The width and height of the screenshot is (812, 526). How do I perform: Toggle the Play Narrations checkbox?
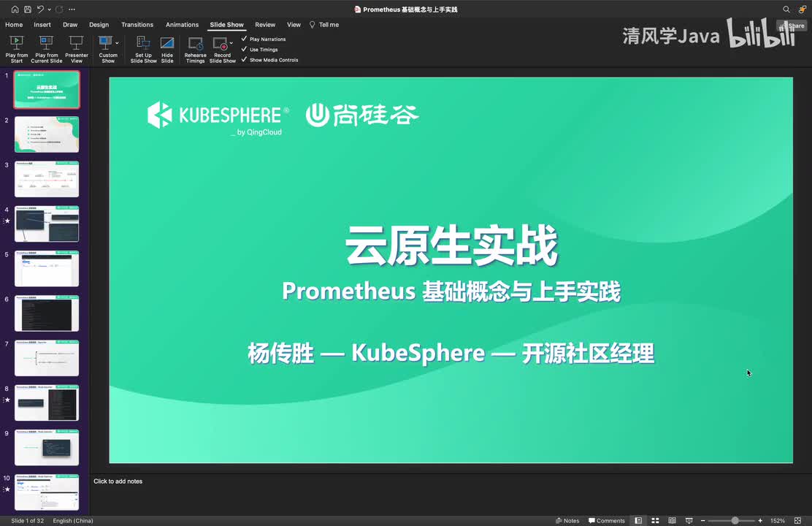coord(245,39)
